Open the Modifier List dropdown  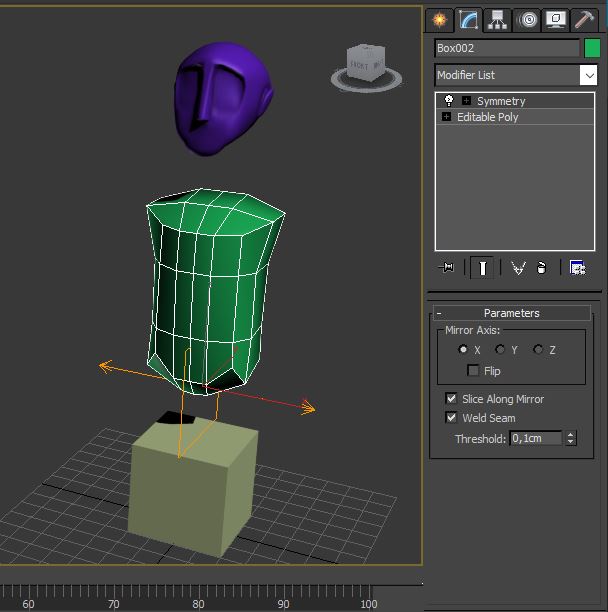pyautogui.click(x=588, y=75)
